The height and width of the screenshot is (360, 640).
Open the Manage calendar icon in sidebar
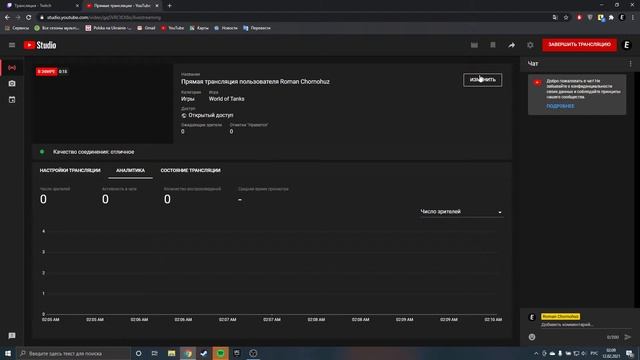pyautogui.click(x=12, y=100)
